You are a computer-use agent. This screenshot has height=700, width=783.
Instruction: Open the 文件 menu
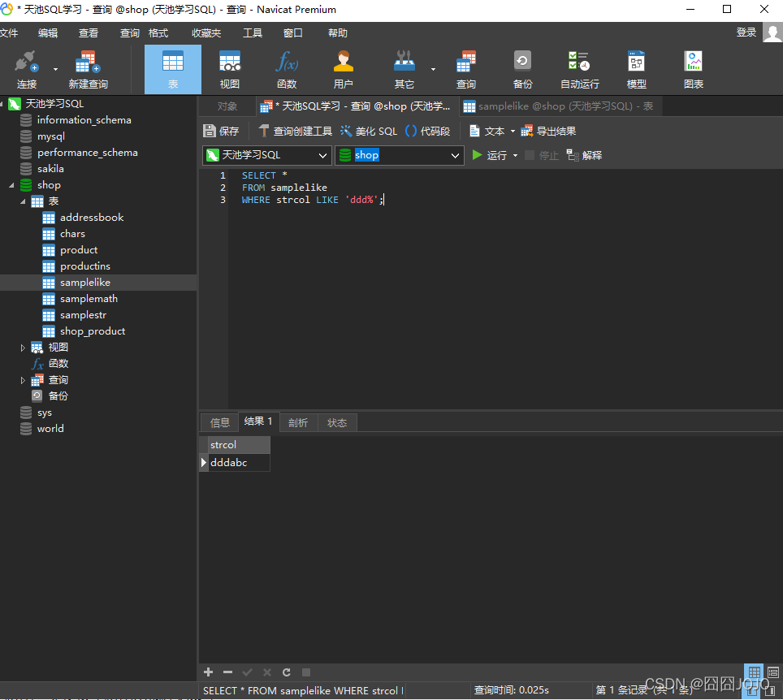coord(9,33)
